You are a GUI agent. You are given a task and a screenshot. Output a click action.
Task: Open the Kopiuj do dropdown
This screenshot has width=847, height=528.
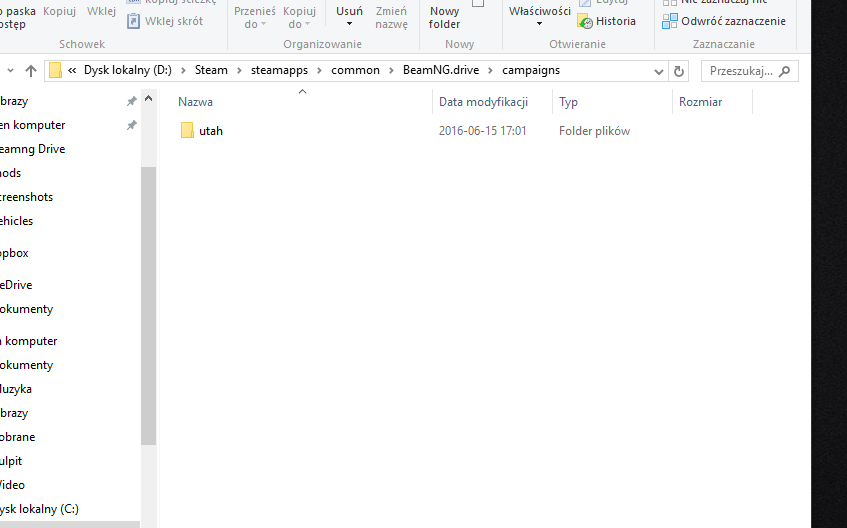point(299,17)
